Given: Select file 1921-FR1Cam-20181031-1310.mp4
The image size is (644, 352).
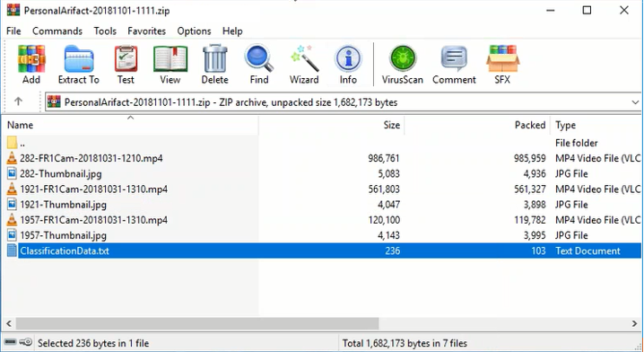Looking at the screenshot, I should [x=93, y=189].
